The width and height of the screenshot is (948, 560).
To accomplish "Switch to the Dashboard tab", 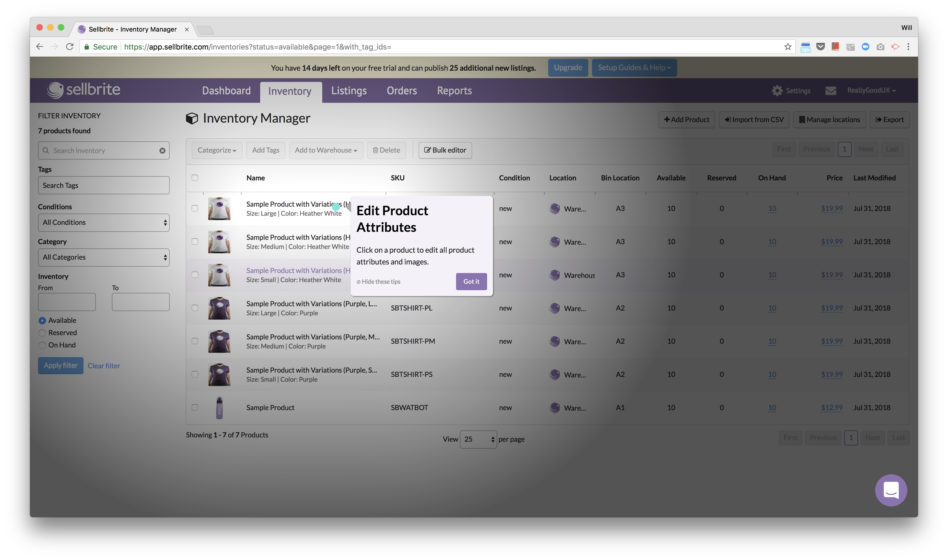I will 226,90.
